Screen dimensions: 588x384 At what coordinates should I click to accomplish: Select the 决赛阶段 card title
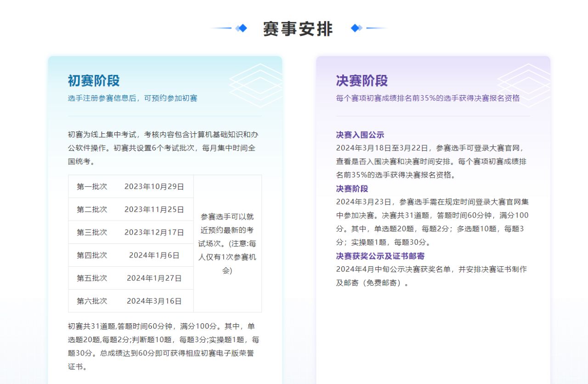362,81
